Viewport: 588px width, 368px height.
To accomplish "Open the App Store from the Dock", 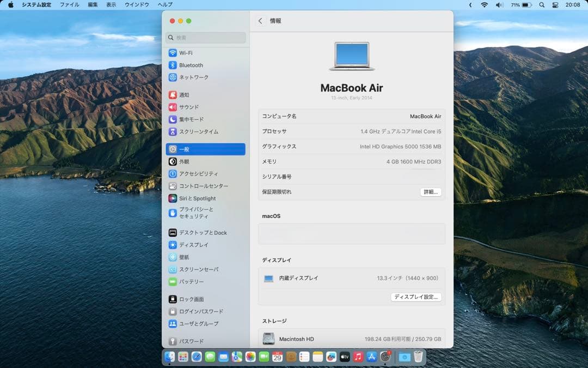I will click(370, 357).
